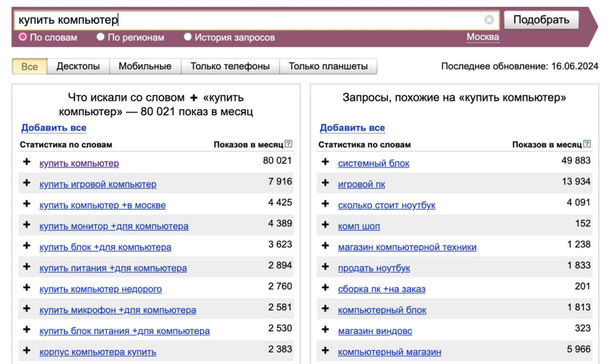Add 'игровой пк' with its plus icon
This screenshot has width=609, height=364.
[326, 183]
